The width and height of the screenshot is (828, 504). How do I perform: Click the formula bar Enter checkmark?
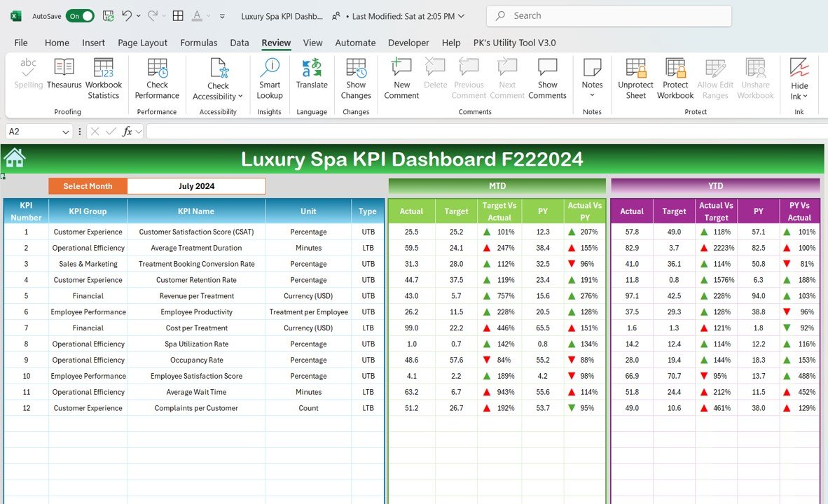click(x=111, y=132)
